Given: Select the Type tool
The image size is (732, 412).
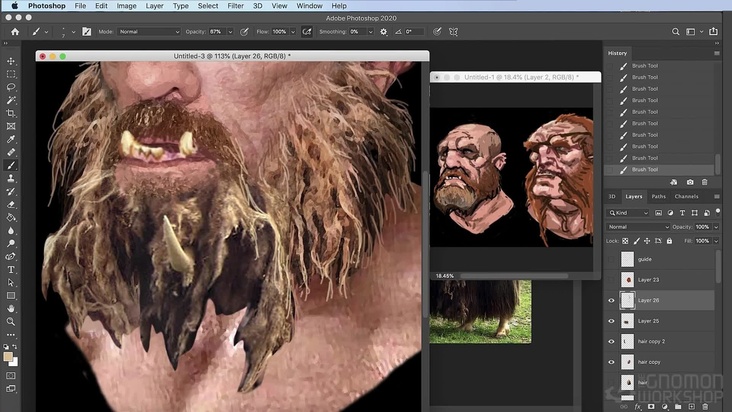Looking at the screenshot, I should [x=11, y=270].
